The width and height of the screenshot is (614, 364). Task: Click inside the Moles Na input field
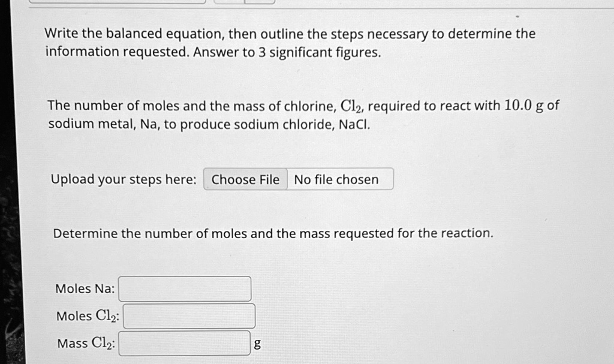184,288
